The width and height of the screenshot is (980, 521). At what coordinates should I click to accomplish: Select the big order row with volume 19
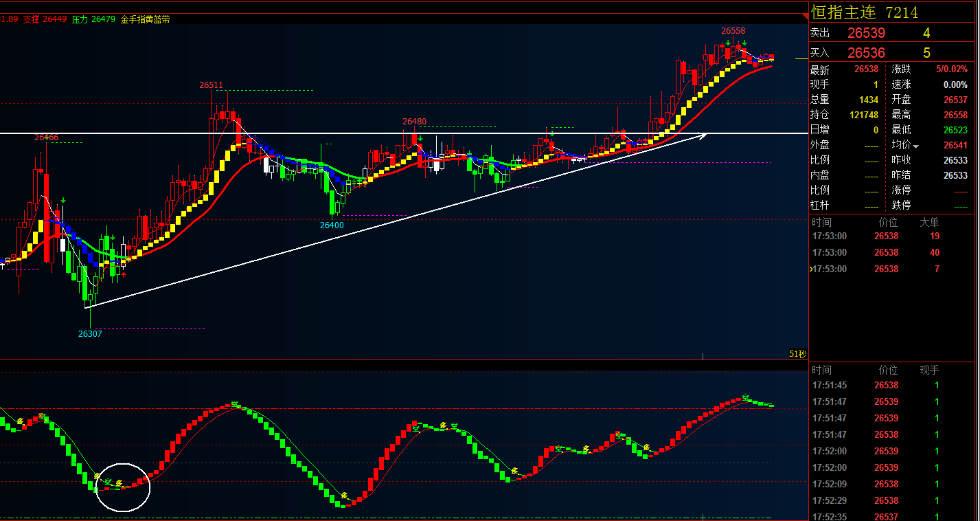pos(891,236)
